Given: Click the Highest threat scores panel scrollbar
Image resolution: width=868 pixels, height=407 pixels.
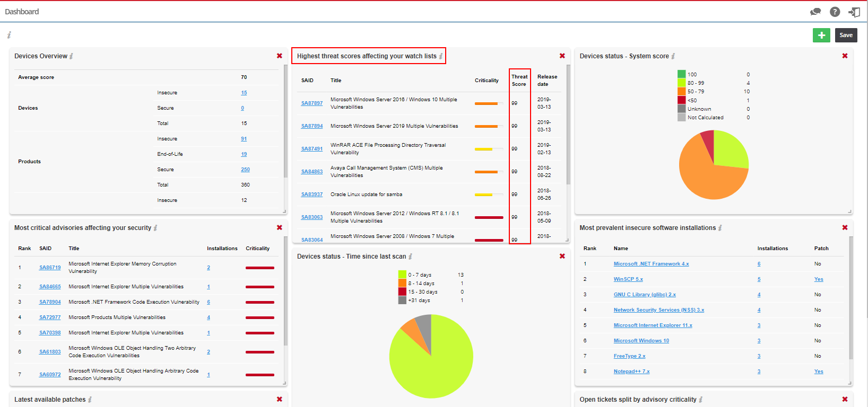Looking at the screenshot, I should tap(568, 125).
